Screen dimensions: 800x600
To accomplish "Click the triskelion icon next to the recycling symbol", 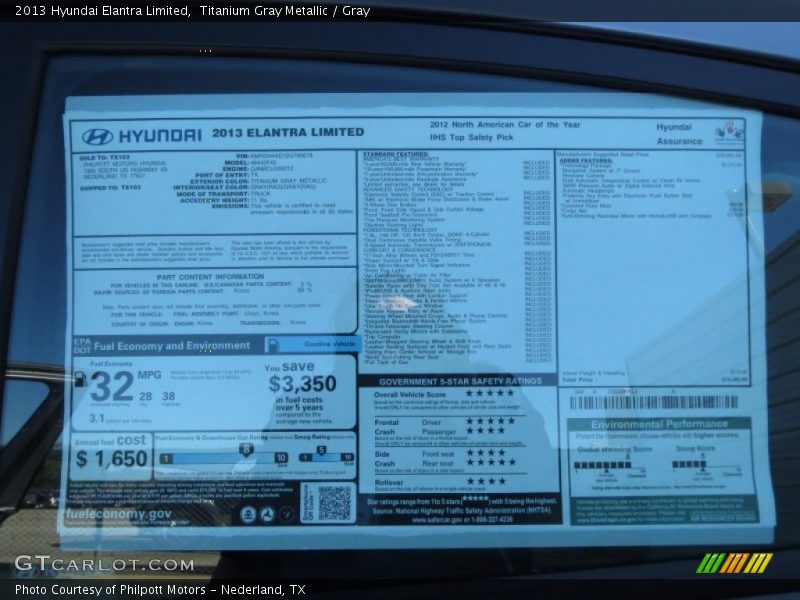I will [x=267, y=512].
